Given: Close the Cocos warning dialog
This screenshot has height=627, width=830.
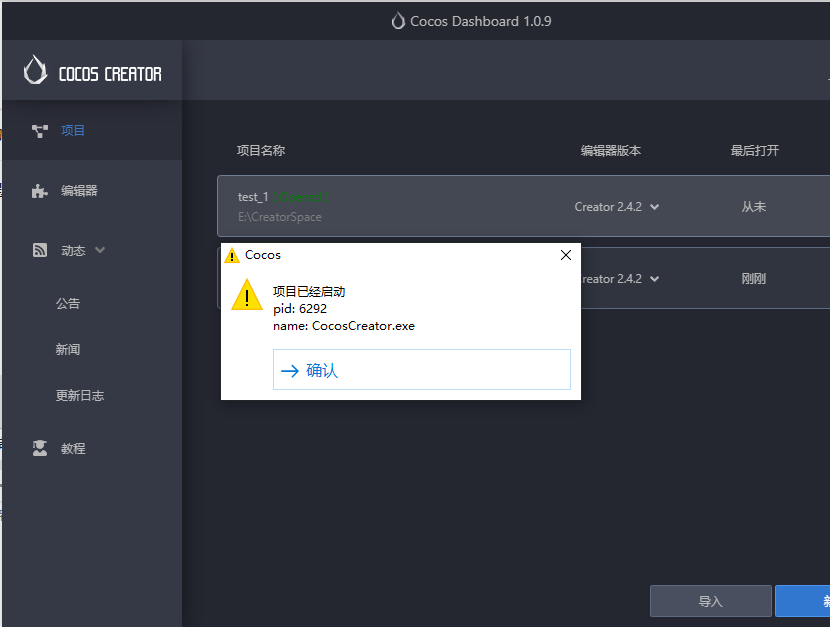Looking at the screenshot, I should (x=565, y=255).
